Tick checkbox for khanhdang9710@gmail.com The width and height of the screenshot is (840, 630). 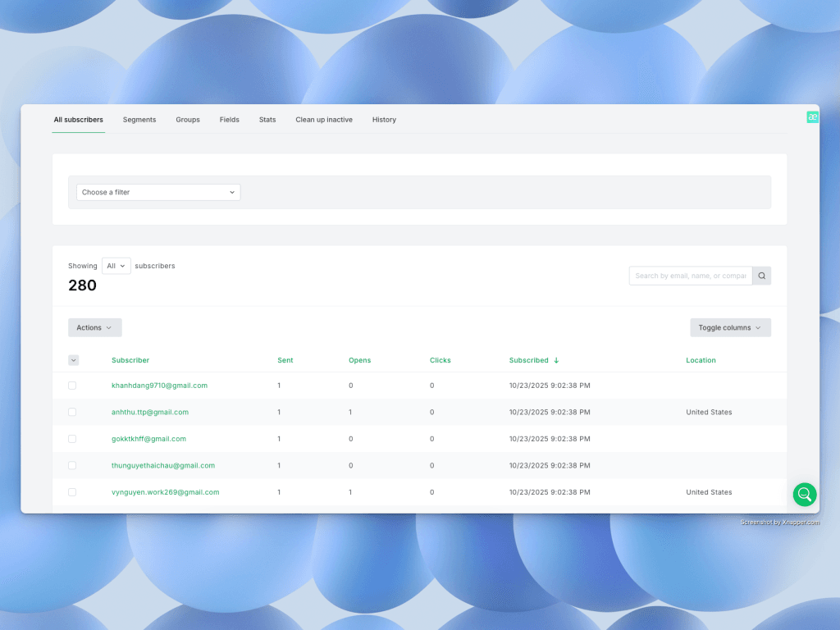tap(72, 386)
